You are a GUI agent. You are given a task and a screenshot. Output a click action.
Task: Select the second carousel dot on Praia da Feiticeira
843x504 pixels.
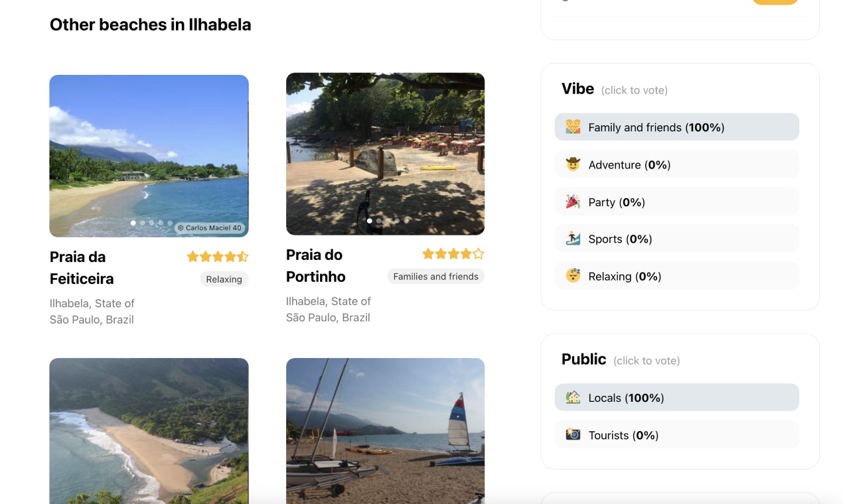pos(142,223)
